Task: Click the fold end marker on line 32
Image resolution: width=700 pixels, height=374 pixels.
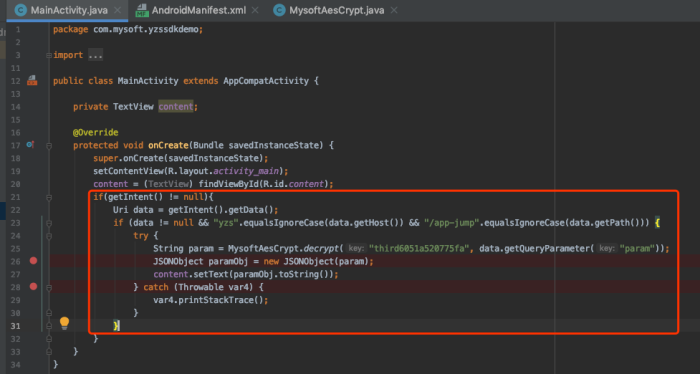Action: click(x=49, y=339)
